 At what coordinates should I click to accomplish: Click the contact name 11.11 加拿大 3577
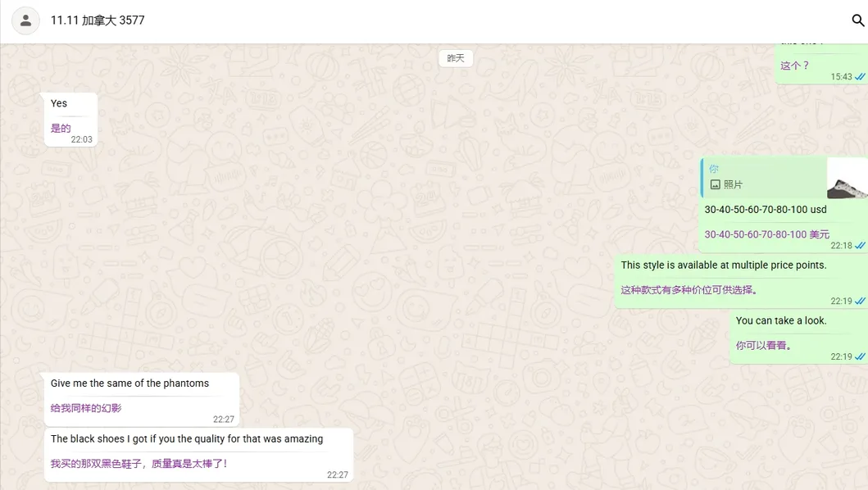[x=98, y=20]
